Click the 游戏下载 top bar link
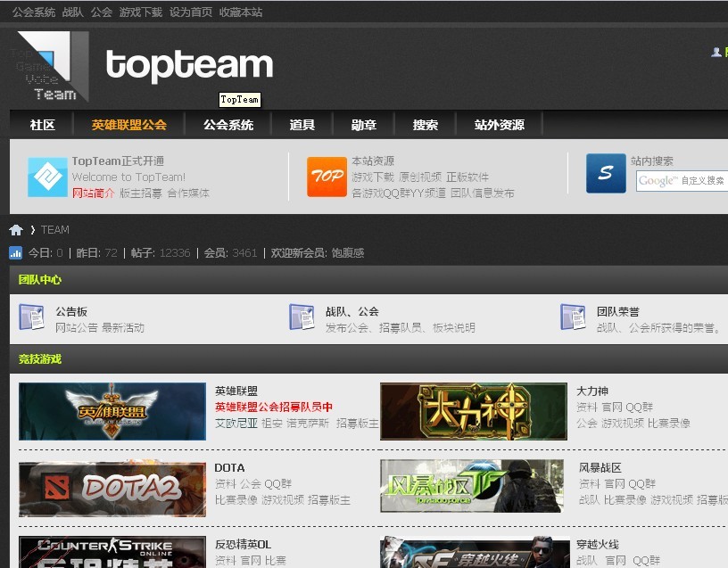The height and width of the screenshot is (568, 728). click(141, 12)
